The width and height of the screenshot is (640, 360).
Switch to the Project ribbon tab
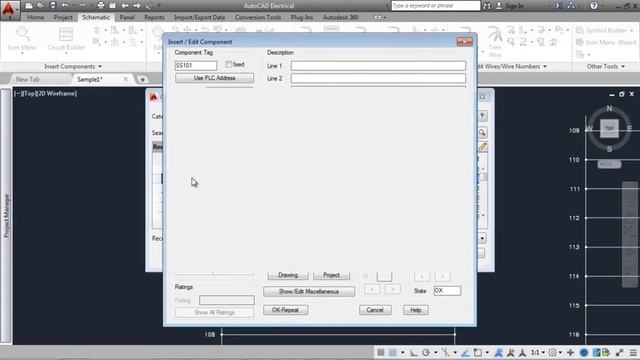point(63,18)
